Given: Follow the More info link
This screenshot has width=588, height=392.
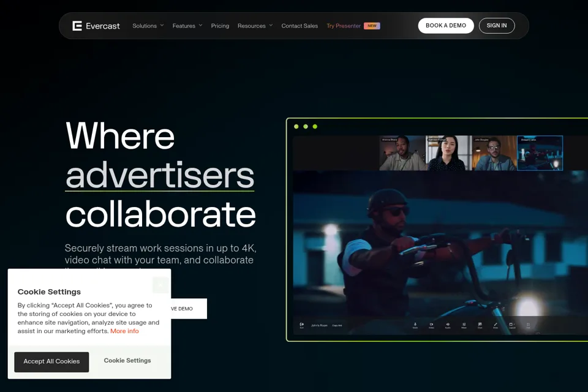Looking at the screenshot, I should (x=124, y=331).
